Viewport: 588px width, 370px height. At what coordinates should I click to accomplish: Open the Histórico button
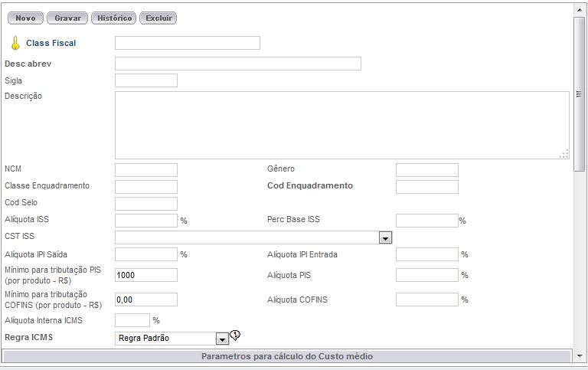(x=113, y=18)
